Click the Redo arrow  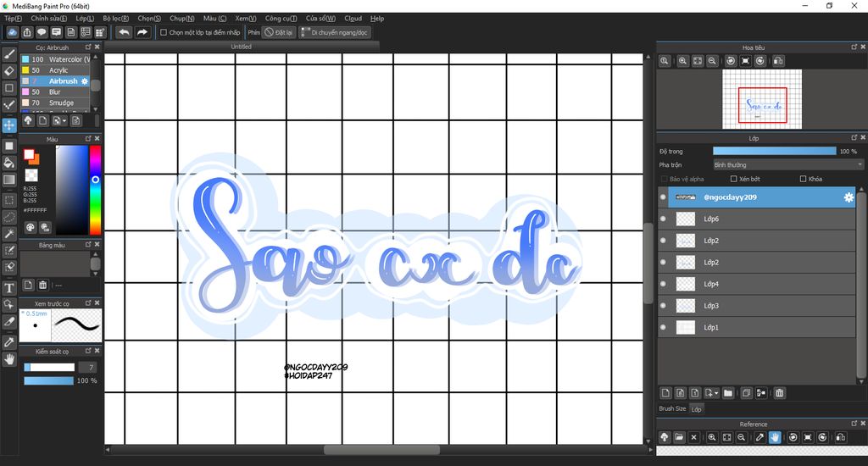142,33
